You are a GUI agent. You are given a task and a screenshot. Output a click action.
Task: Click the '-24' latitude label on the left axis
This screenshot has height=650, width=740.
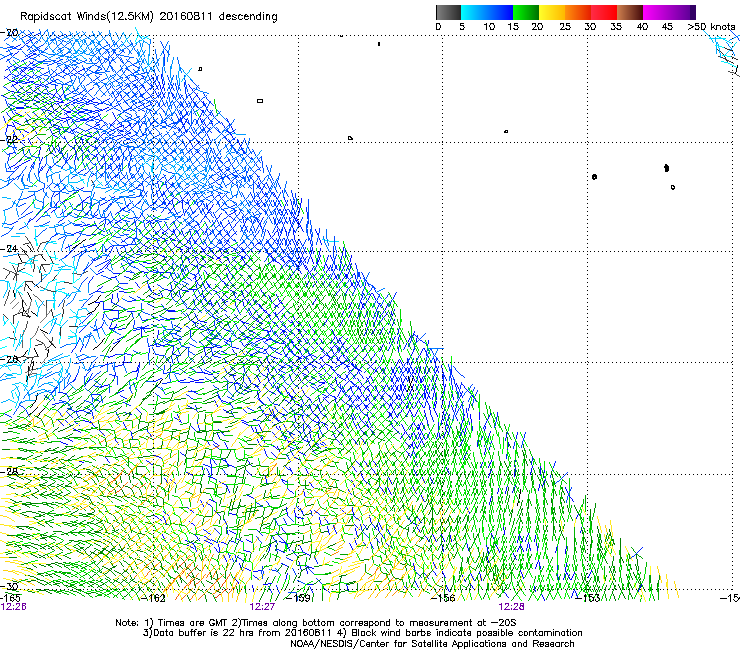point(10,248)
